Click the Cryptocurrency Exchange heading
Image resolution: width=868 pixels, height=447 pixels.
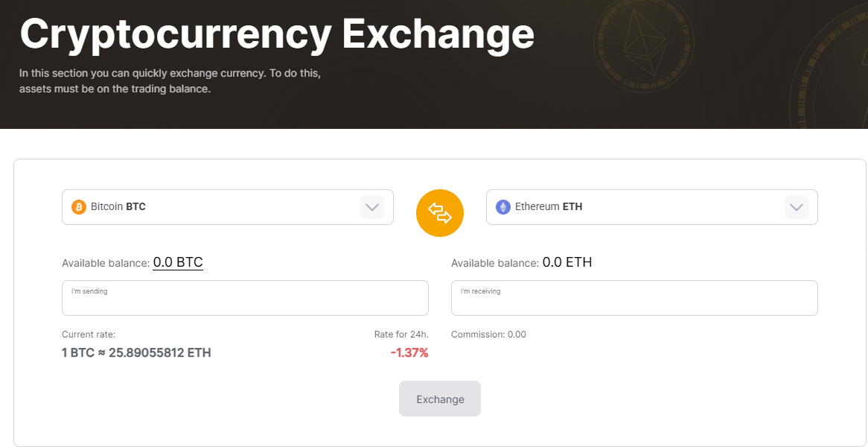click(x=277, y=34)
